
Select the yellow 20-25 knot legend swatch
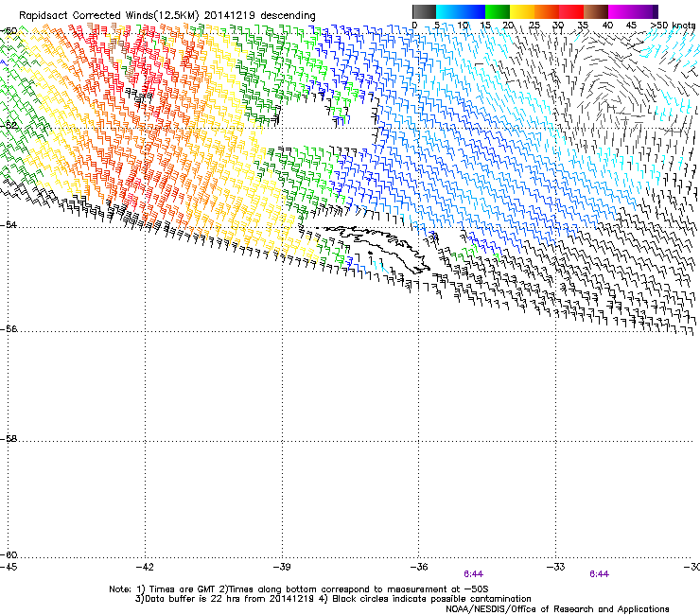(522, 11)
